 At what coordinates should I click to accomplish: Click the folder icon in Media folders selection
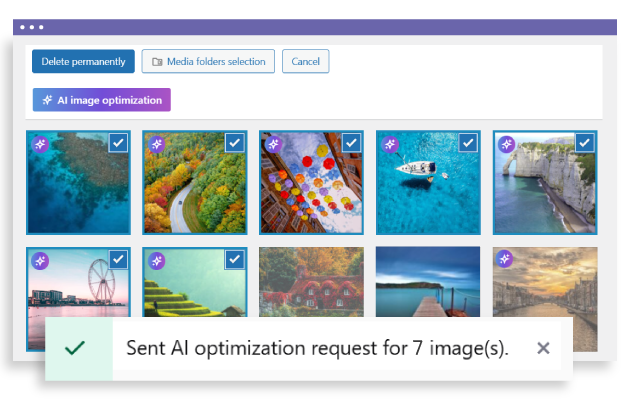(x=157, y=62)
